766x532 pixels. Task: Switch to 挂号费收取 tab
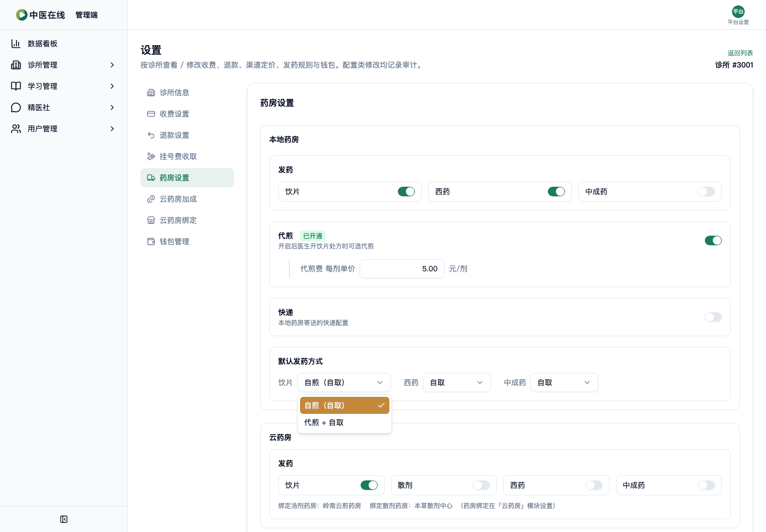coord(187,156)
